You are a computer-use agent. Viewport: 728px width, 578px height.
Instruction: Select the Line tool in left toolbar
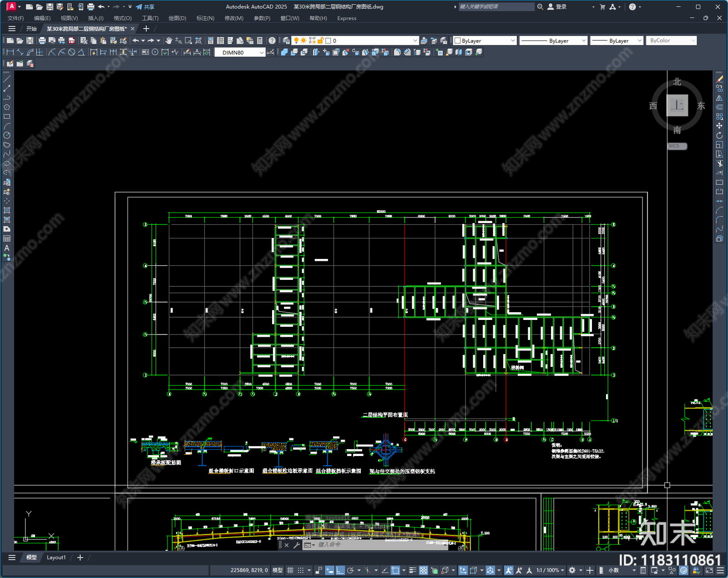pos(7,79)
